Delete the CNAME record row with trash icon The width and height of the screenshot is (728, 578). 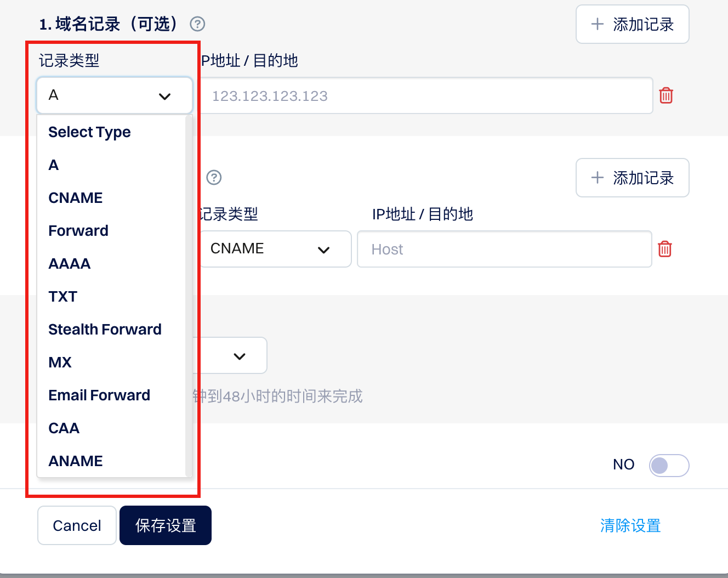(665, 249)
